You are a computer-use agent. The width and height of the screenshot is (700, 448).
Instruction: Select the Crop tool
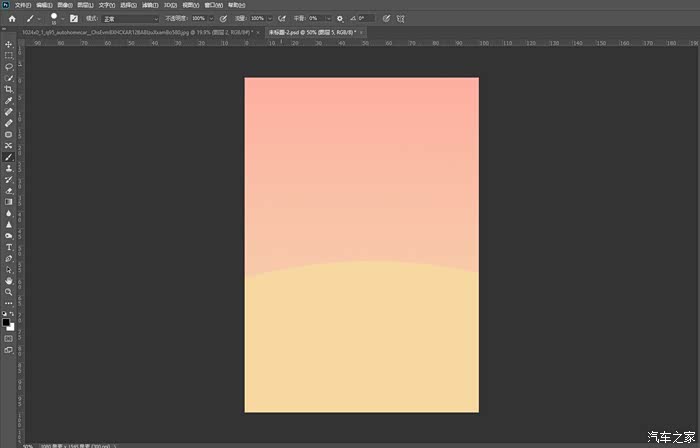(9, 89)
